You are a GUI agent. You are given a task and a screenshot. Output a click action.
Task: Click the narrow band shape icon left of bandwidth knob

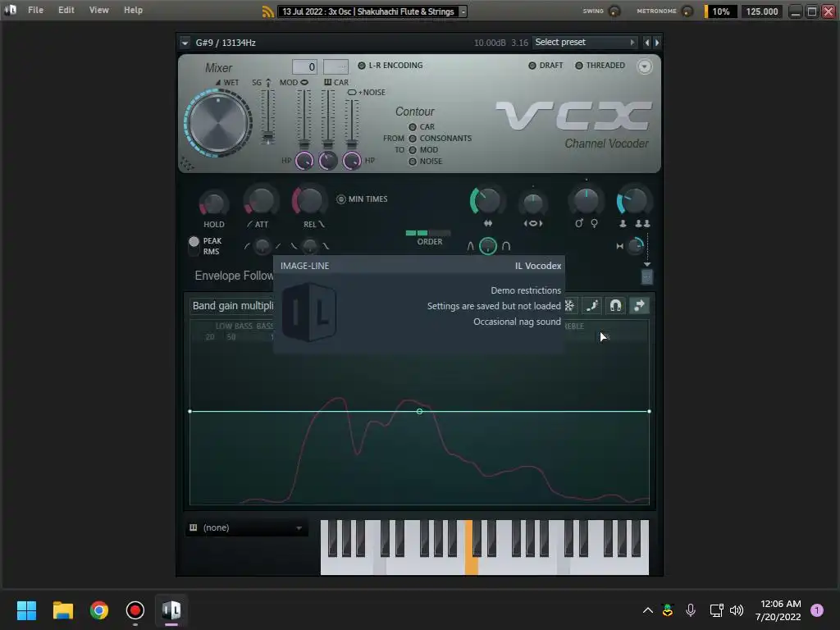pos(470,246)
